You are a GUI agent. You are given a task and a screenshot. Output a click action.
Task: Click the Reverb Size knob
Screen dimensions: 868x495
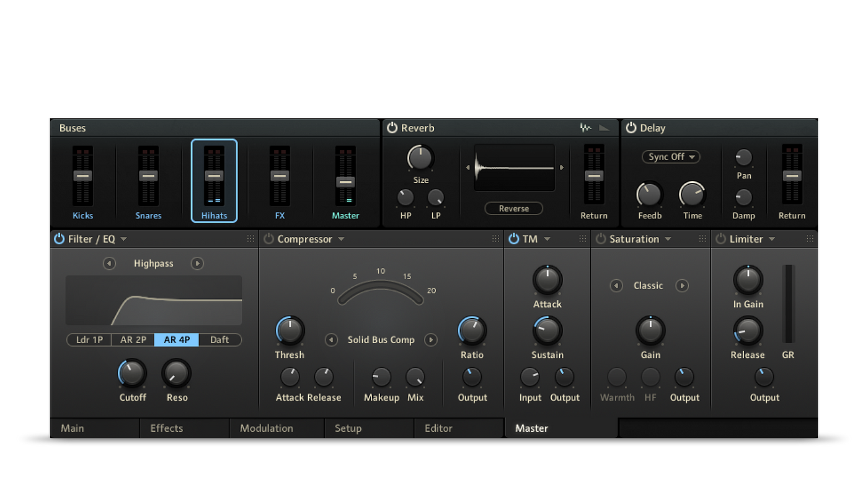(x=420, y=158)
